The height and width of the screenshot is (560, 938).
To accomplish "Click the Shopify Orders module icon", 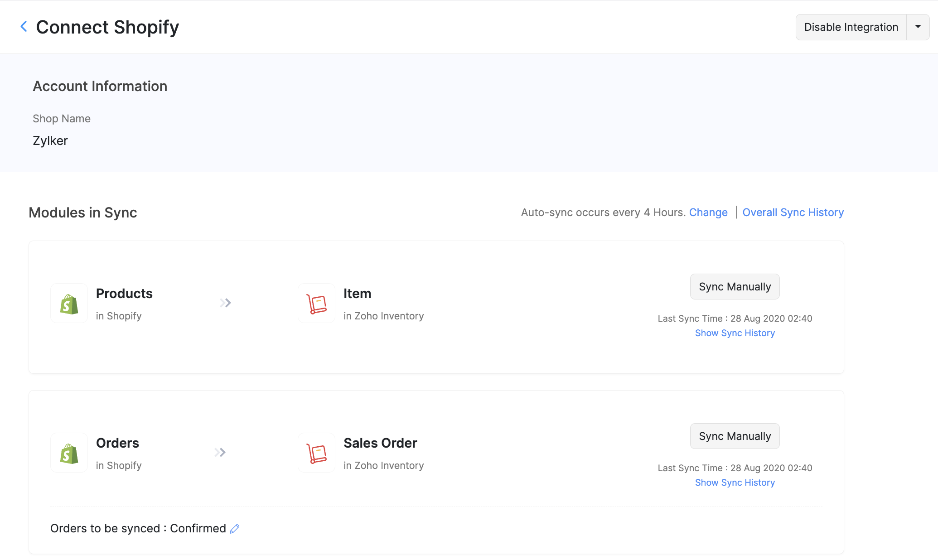I will [68, 452].
